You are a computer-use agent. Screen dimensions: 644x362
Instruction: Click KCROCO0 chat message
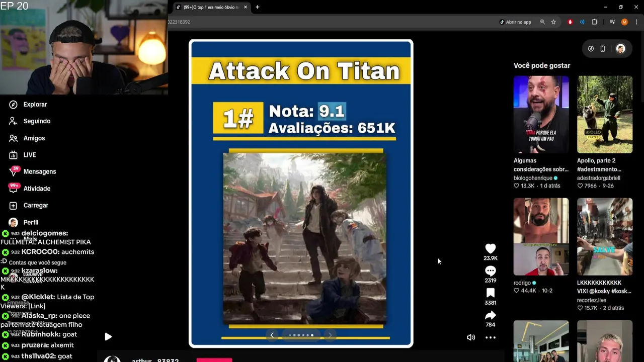pos(47,256)
